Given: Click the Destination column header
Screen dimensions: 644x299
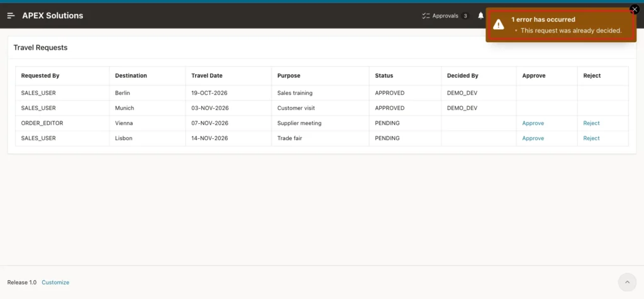Looking at the screenshot, I should tap(131, 75).
